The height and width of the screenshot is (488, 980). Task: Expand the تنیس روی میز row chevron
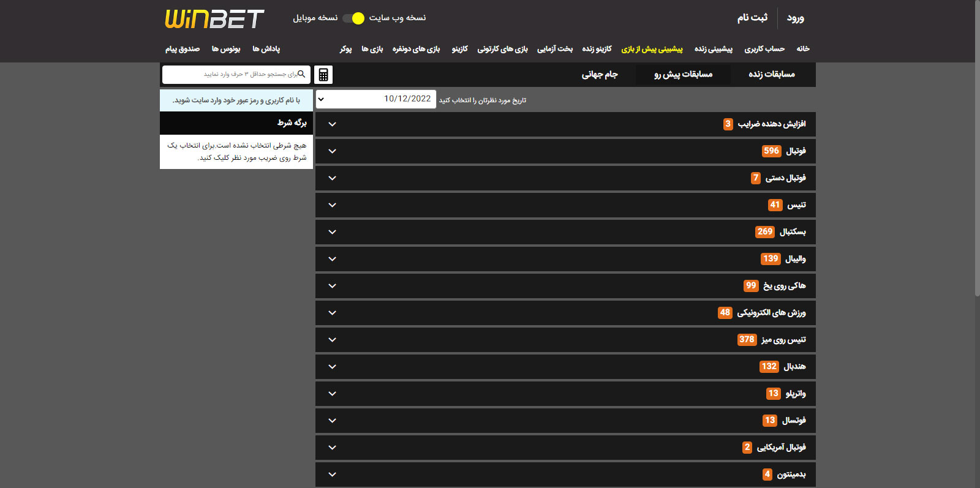332,340
